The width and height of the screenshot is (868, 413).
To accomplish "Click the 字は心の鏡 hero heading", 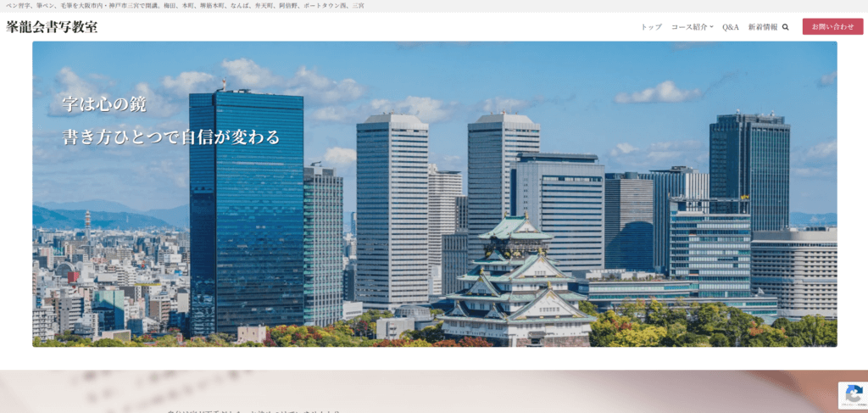I will tap(104, 104).
